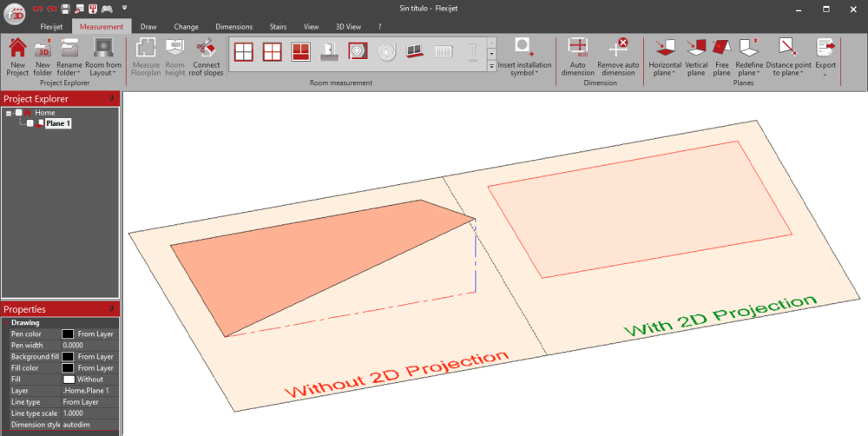Click the Measure Floorplan tool
The height and width of the screenshot is (436, 868).
pos(146,57)
